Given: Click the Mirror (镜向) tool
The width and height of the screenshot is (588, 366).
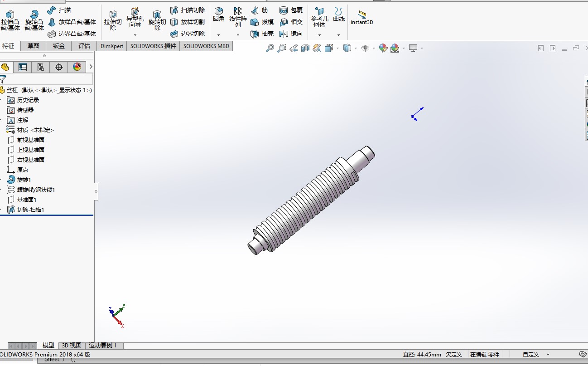Looking at the screenshot, I should click(291, 34).
